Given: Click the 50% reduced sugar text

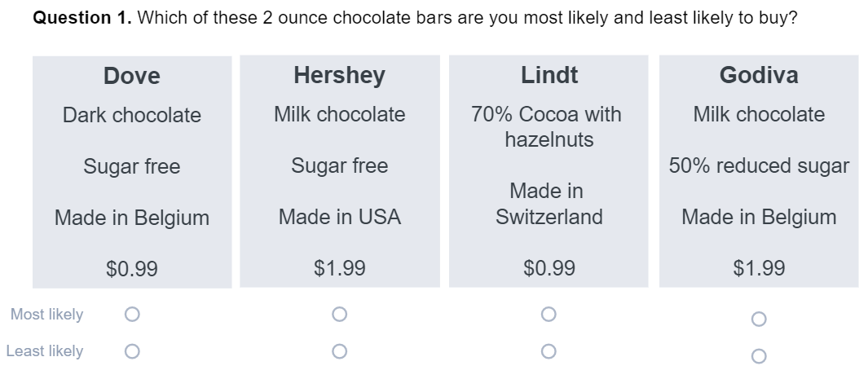Looking at the screenshot, I should tap(759, 165).
